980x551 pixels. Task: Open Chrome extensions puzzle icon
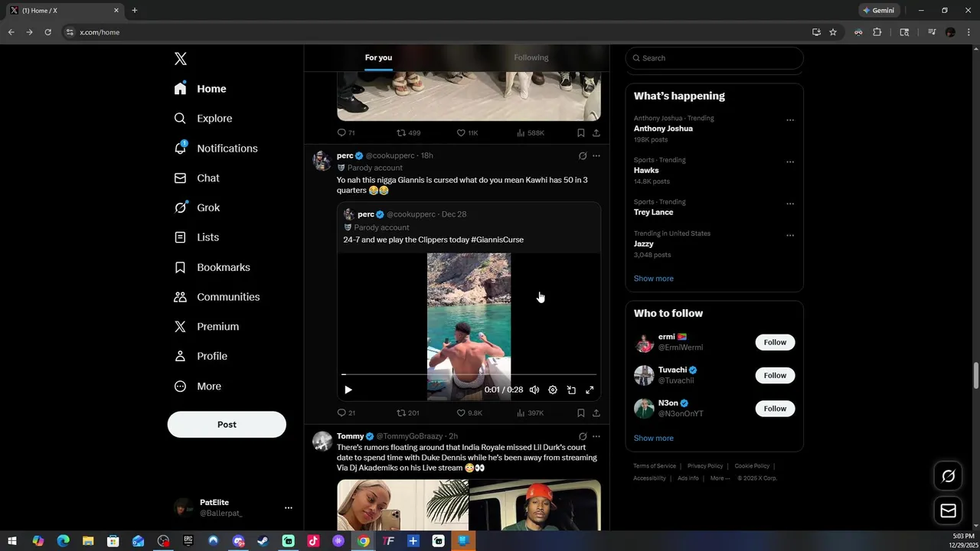(877, 32)
